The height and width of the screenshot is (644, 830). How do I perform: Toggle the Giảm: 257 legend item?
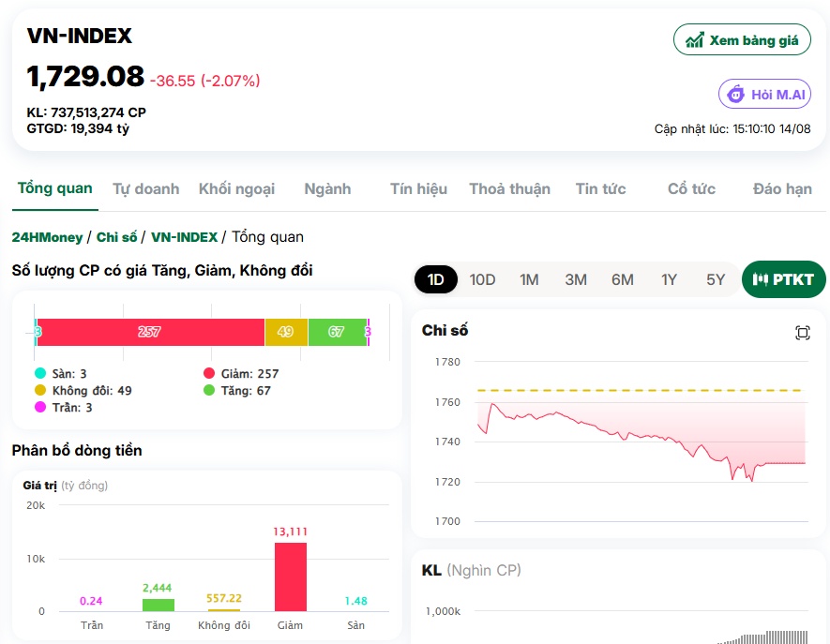[241, 374]
